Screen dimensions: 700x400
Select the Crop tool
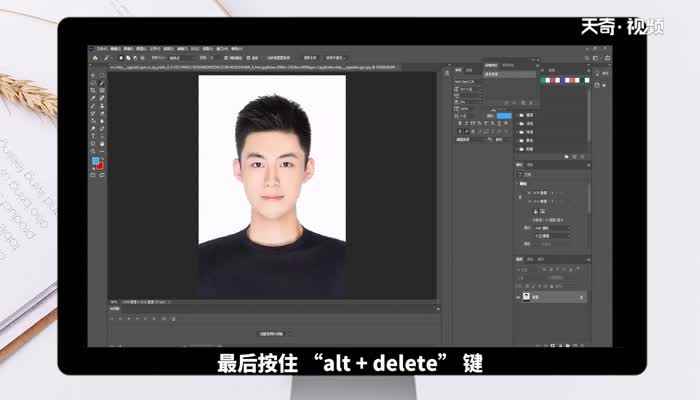93,91
